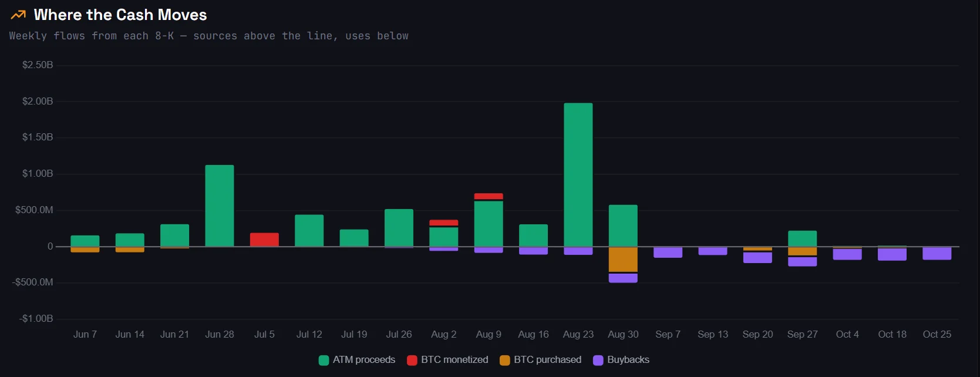Click the red Jul 5 BTC monetized bar
This screenshot has width=980, height=377.
pos(264,240)
